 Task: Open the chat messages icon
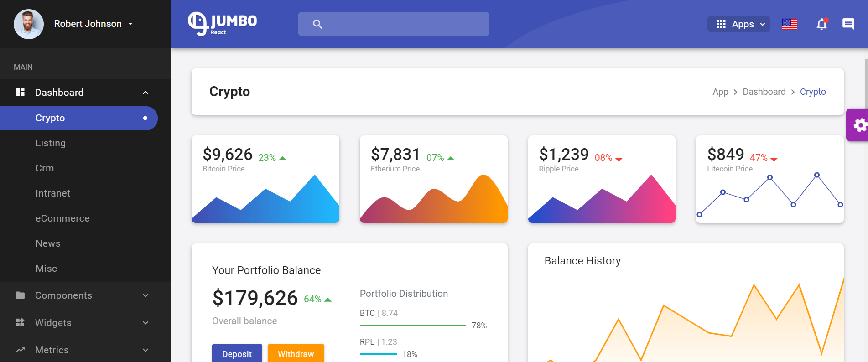pos(848,24)
